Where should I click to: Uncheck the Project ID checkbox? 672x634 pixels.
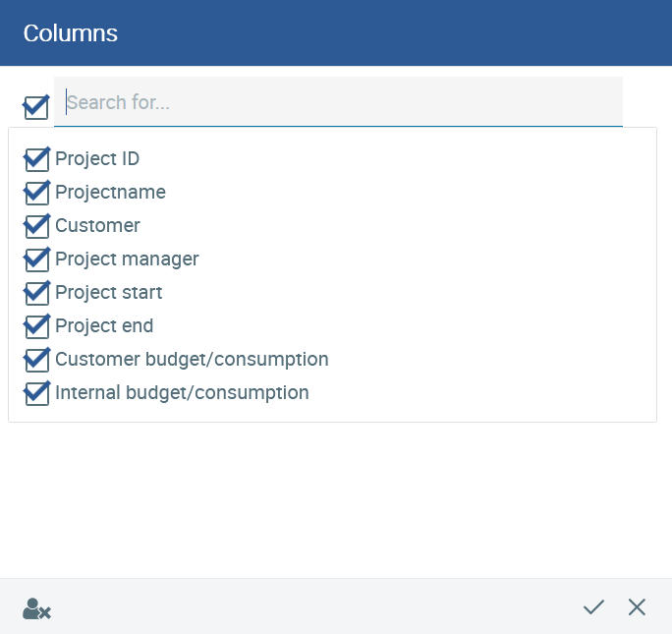click(x=37, y=159)
